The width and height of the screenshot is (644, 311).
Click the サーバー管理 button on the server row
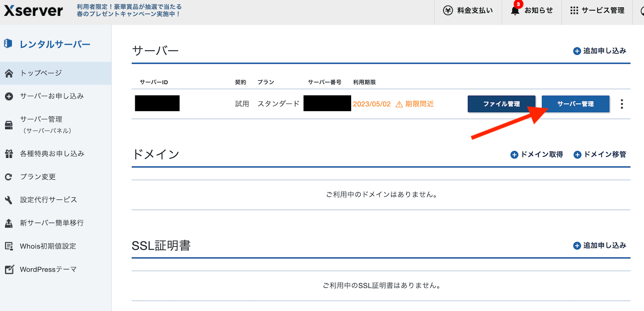tap(575, 103)
